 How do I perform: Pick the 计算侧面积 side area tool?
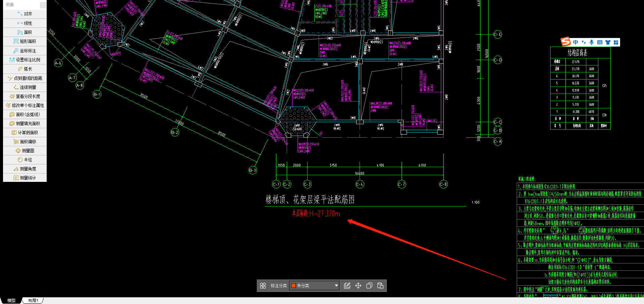pos(25,133)
